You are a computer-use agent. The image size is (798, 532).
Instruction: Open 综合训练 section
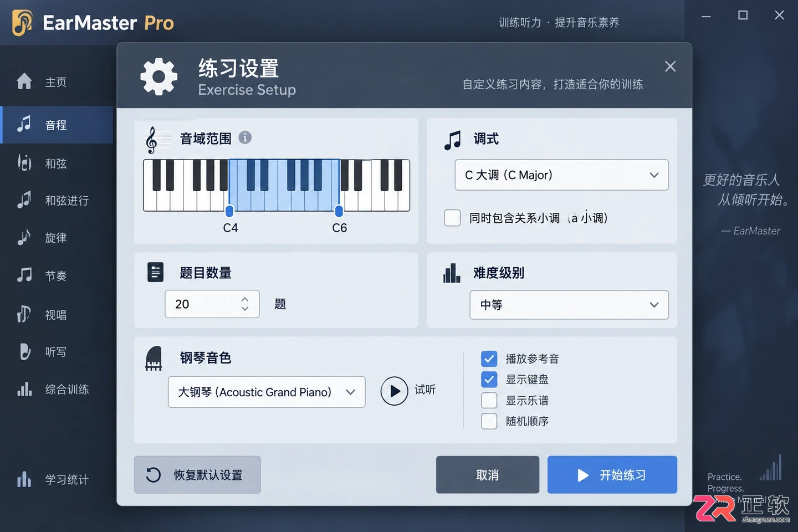coord(57,390)
